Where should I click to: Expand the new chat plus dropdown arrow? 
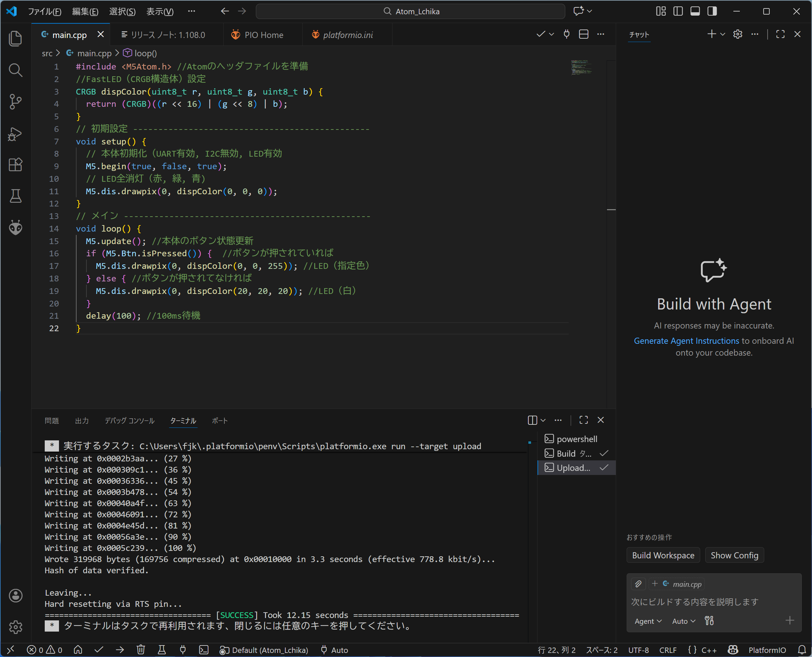click(x=723, y=35)
